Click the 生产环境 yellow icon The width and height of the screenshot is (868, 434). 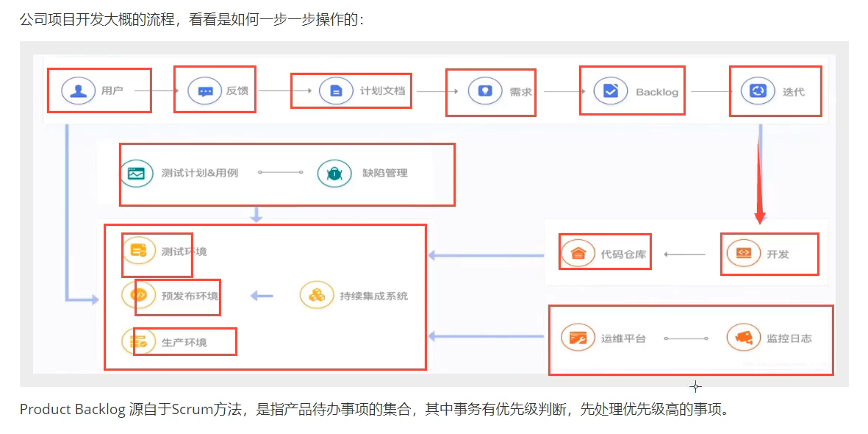(x=138, y=341)
